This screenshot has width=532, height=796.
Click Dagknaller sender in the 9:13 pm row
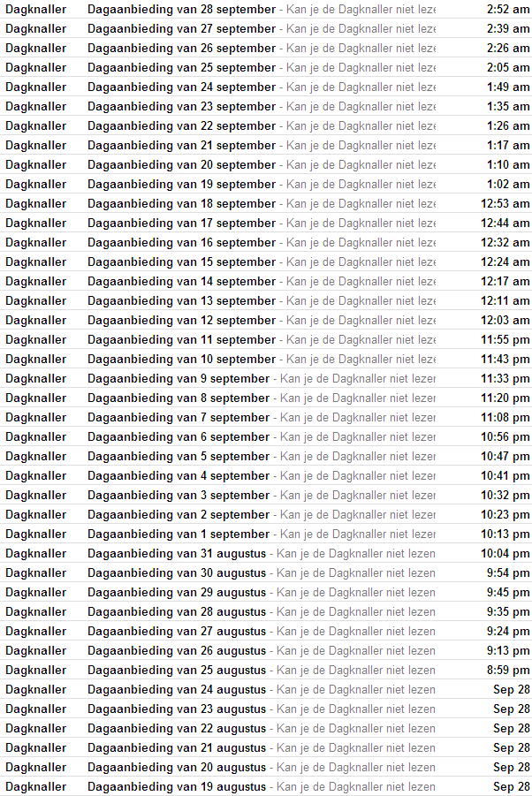point(36,651)
